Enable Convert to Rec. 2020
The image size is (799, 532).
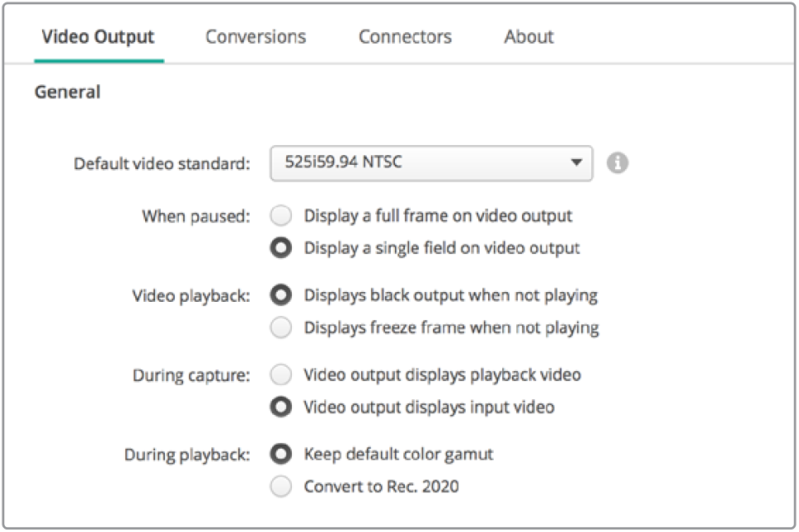(281, 487)
